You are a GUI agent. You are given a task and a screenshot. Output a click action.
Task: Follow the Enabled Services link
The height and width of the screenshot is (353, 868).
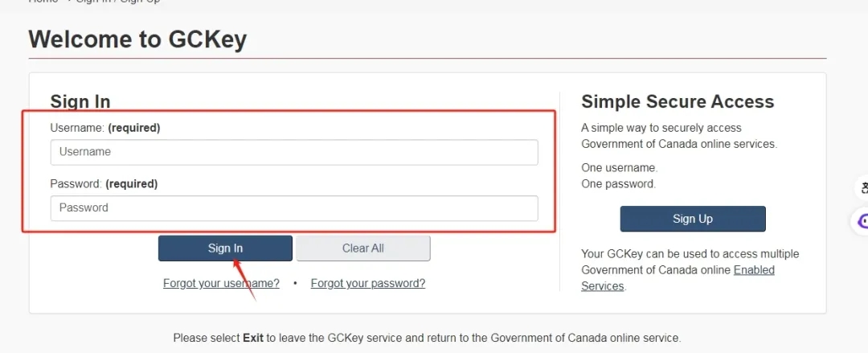[754, 270]
